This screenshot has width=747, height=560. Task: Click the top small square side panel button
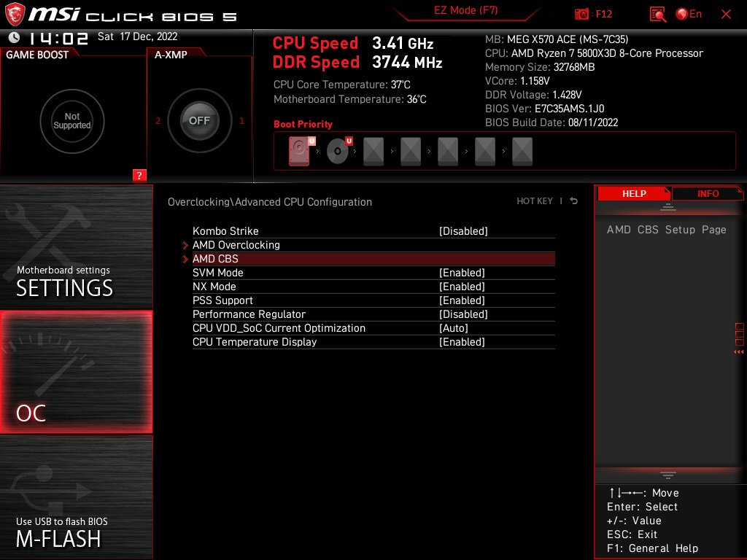click(740, 326)
